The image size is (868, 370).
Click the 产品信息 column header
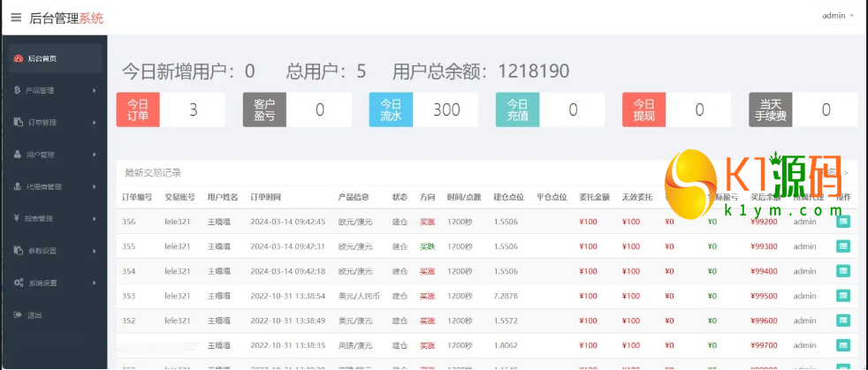click(354, 197)
